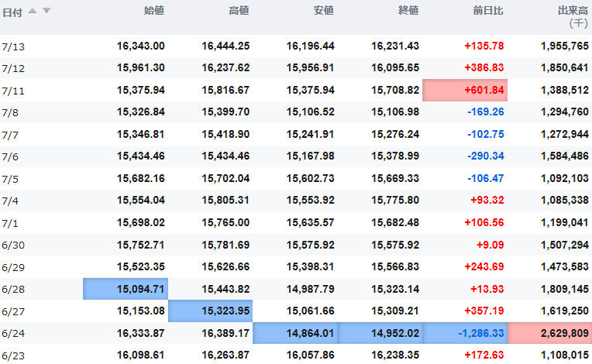Select the 6/29 date cell

[13, 267]
